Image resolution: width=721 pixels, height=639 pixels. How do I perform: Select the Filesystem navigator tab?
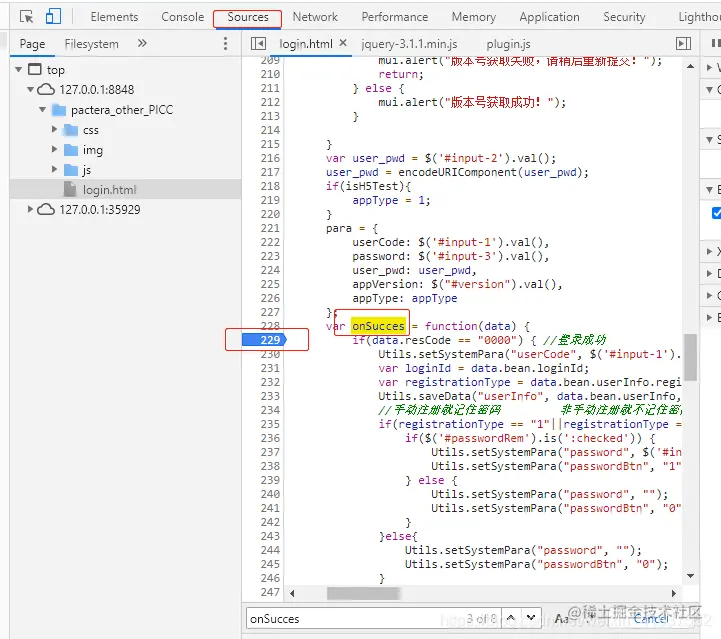92,44
